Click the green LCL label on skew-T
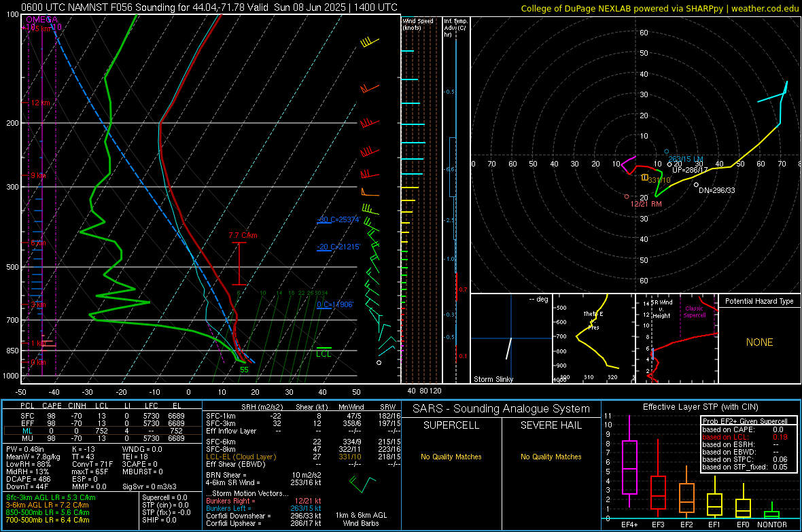The width and height of the screenshot is (802, 532). (324, 354)
